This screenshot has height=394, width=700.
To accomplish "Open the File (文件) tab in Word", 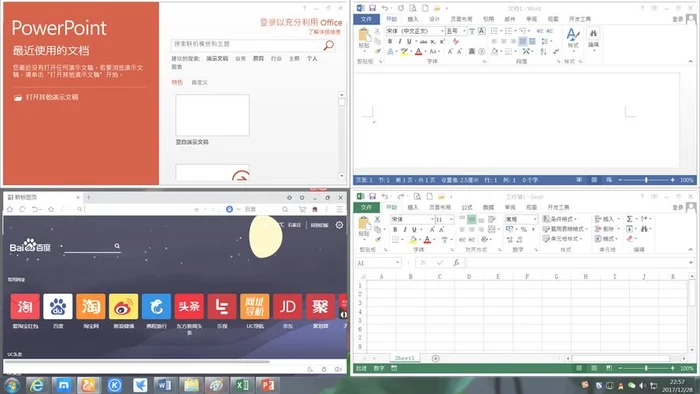I will coord(367,19).
